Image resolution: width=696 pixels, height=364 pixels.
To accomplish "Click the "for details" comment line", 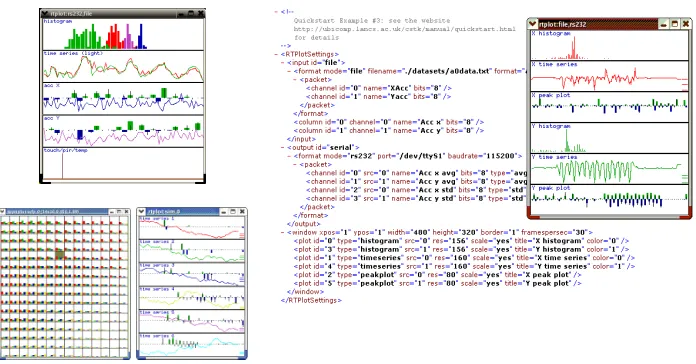I will (316, 37).
